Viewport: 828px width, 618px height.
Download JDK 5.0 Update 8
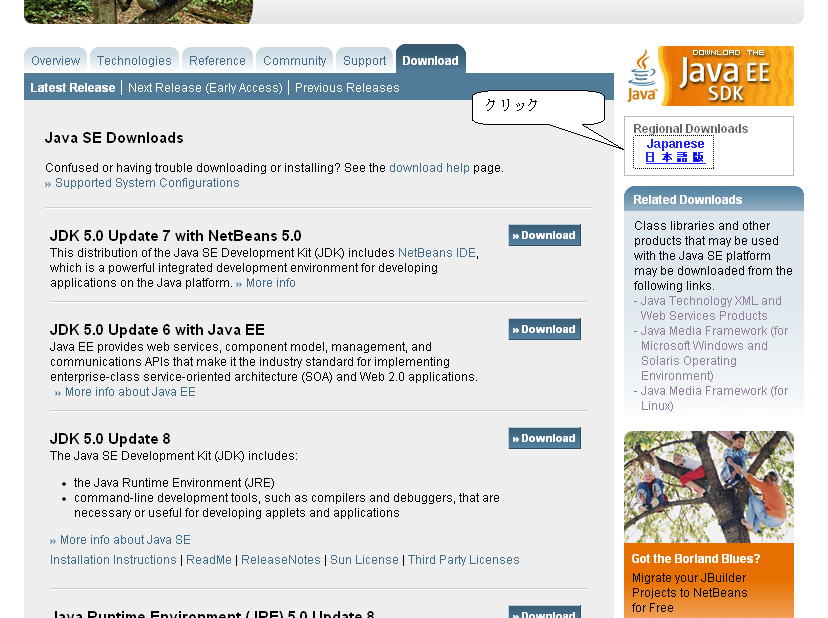tap(544, 438)
